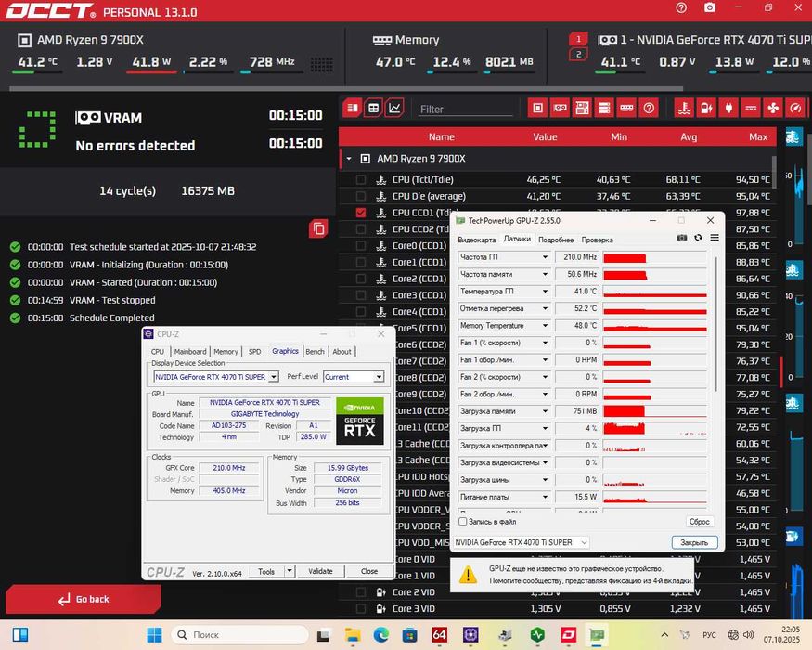Open GPU-Z Memory Temperature sensor dropdown
The height and width of the screenshot is (650, 812).
pos(545,326)
